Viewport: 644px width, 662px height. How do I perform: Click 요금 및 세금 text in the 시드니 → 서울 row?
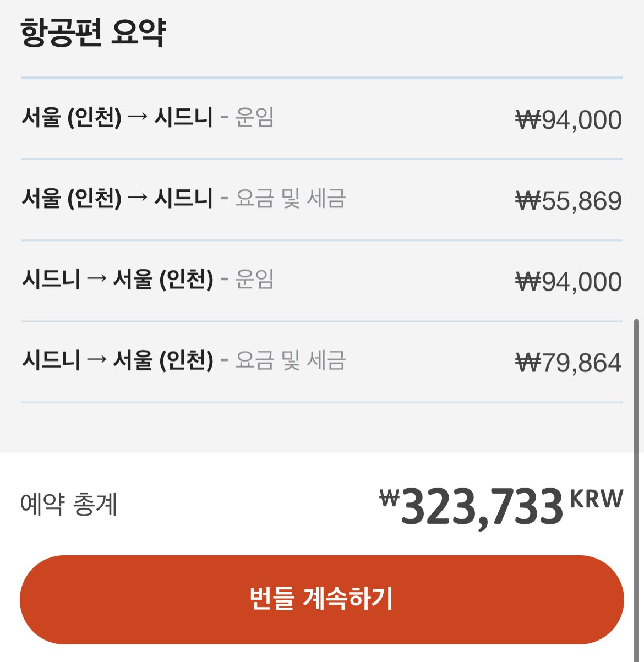pos(290,360)
